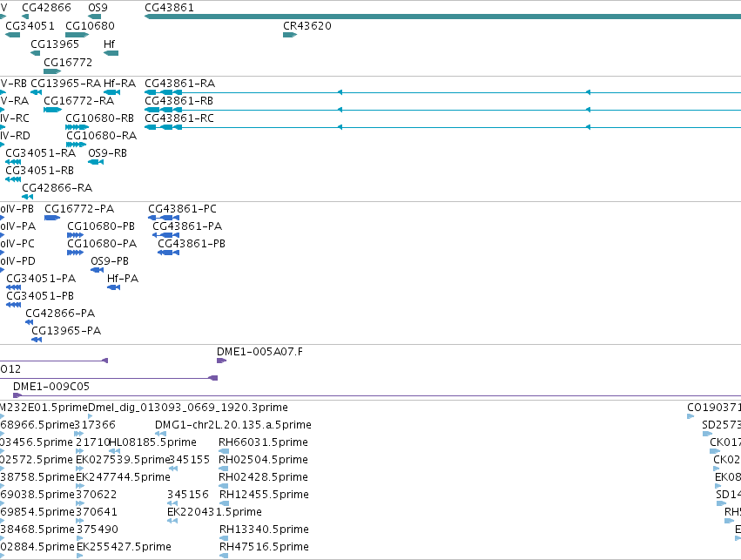This screenshot has width=741, height=560.
Task: Select the RH12455.5prime EST label
Action: 264,496
